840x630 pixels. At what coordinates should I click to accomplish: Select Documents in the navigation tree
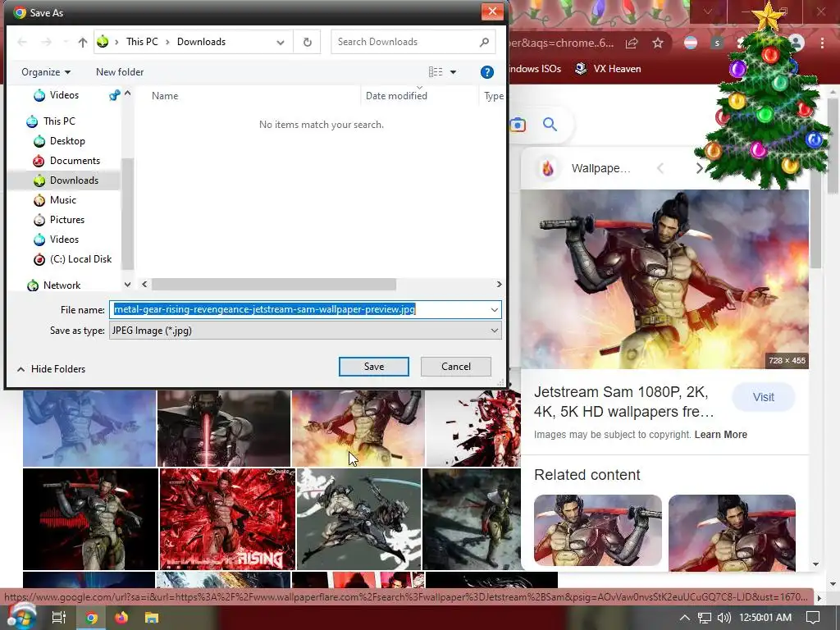pos(75,161)
